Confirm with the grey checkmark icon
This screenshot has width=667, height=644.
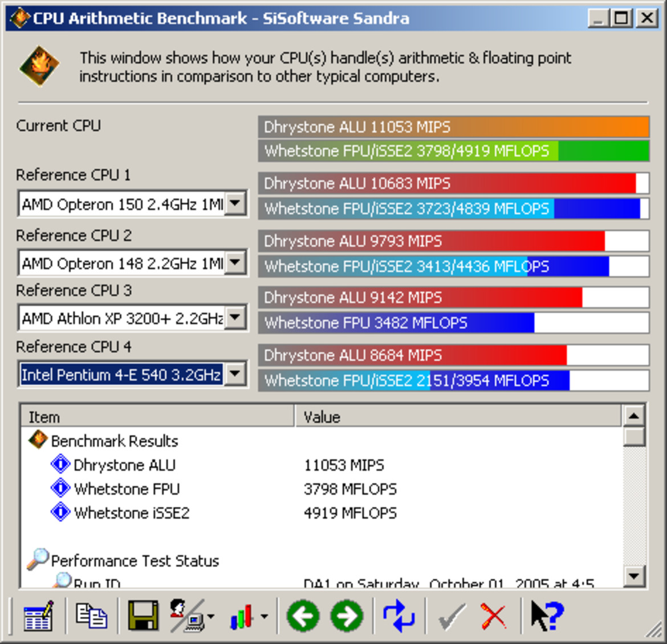(452, 616)
